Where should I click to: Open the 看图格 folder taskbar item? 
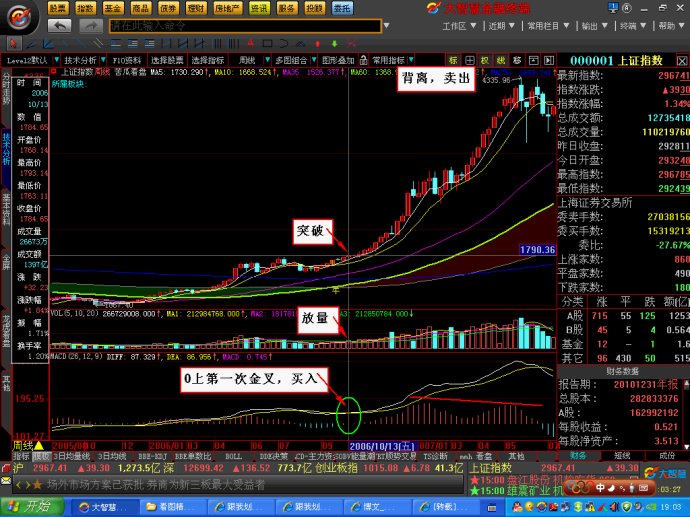(x=171, y=507)
